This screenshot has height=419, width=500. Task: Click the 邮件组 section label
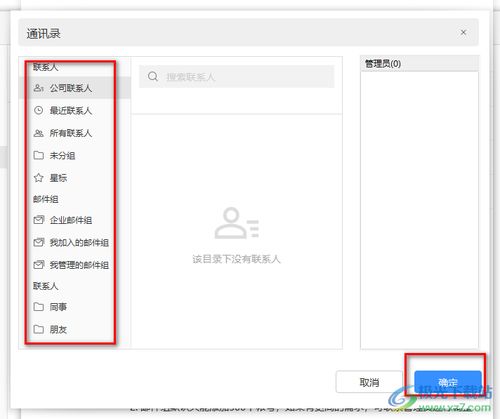point(46,199)
